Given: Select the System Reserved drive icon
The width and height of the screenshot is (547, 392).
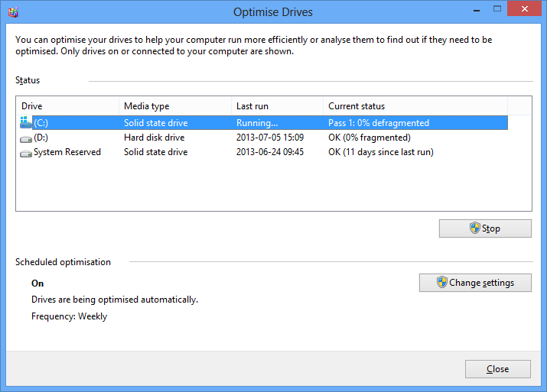Looking at the screenshot, I should (26, 154).
